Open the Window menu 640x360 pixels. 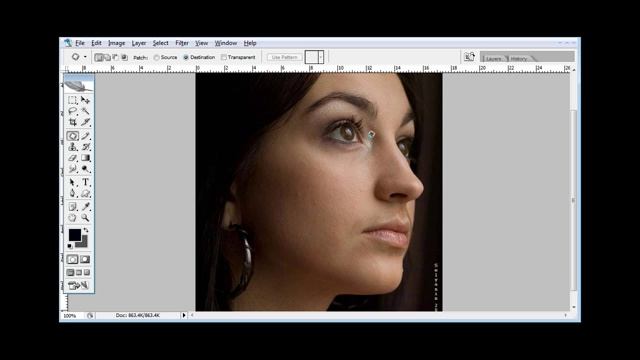click(226, 43)
